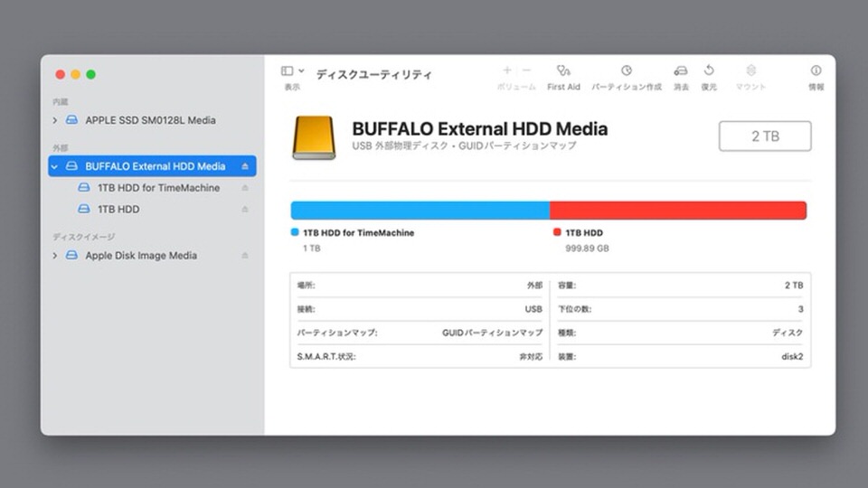This screenshot has width=868, height=488.
Task: Click the volume icon beside 1TB HDD for TimeMachine
Action: [x=83, y=188]
